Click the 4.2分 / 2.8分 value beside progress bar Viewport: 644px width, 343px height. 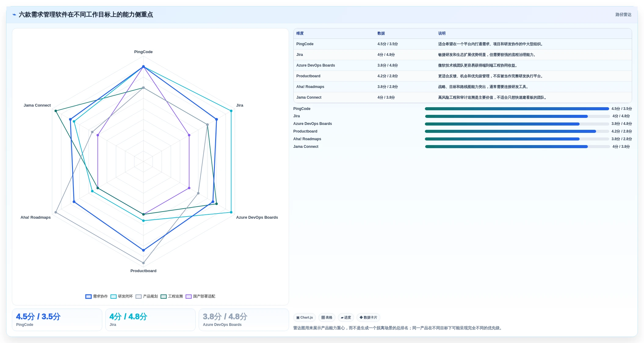(x=622, y=131)
